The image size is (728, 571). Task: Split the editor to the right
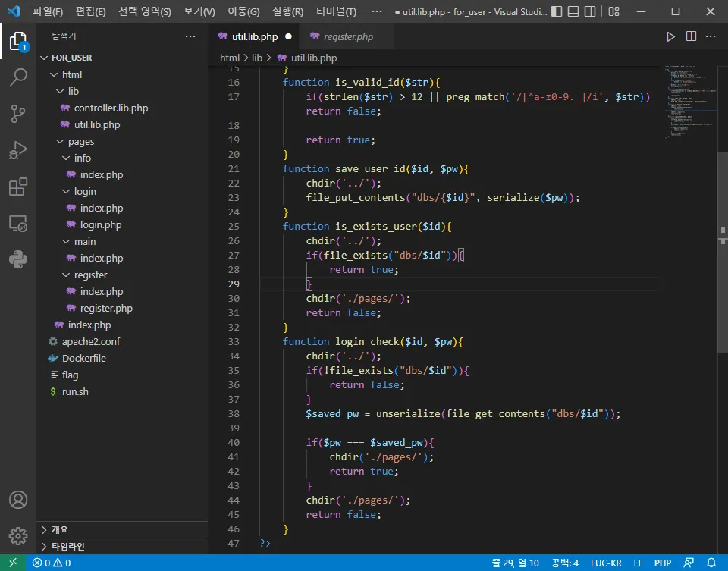click(x=691, y=36)
